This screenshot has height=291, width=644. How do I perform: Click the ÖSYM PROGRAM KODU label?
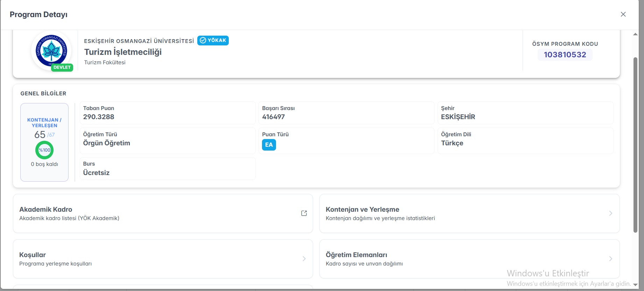[565, 44]
